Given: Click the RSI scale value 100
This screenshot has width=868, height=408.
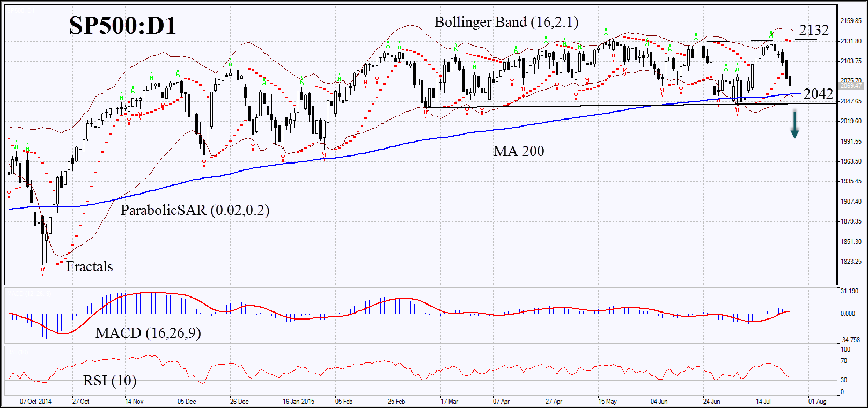Looking at the screenshot, I should tap(845, 350).
